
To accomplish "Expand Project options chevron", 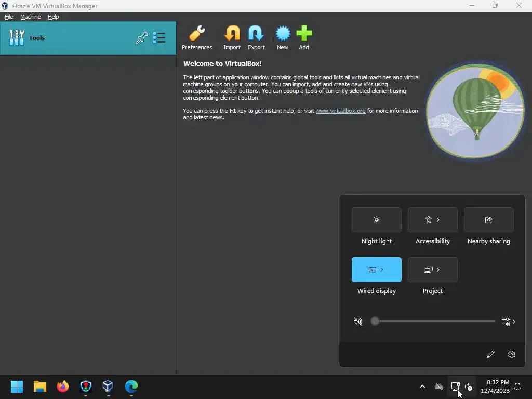I will (x=438, y=270).
